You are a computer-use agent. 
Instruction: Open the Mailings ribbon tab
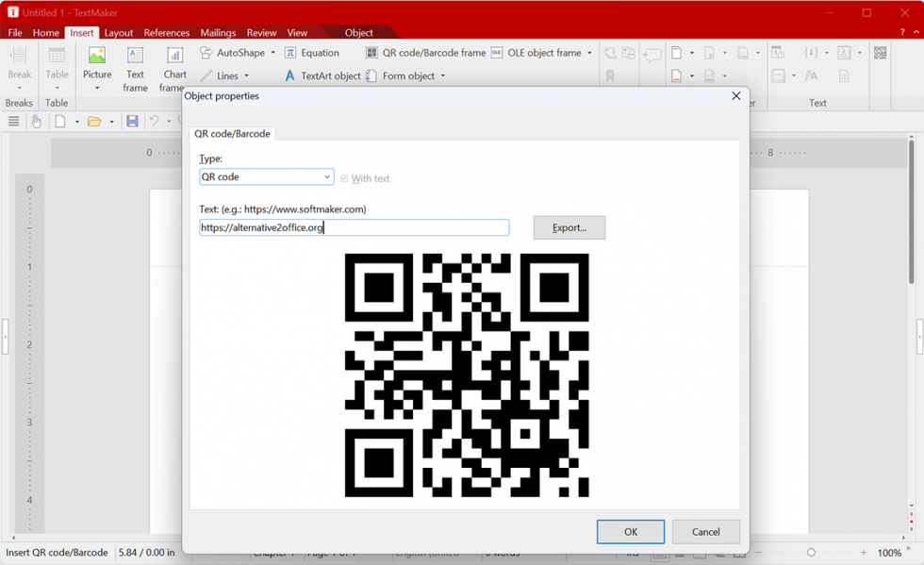pos(217,31)
